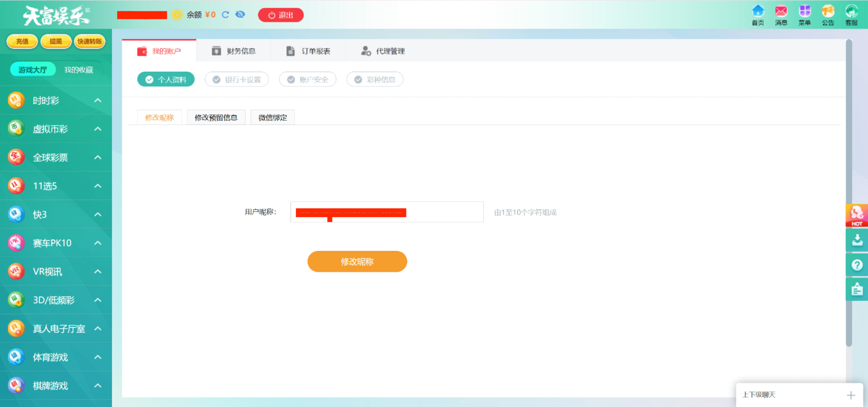
Task: Open the 消息 messages envelope icon
Action: click(x=781, y=12)
